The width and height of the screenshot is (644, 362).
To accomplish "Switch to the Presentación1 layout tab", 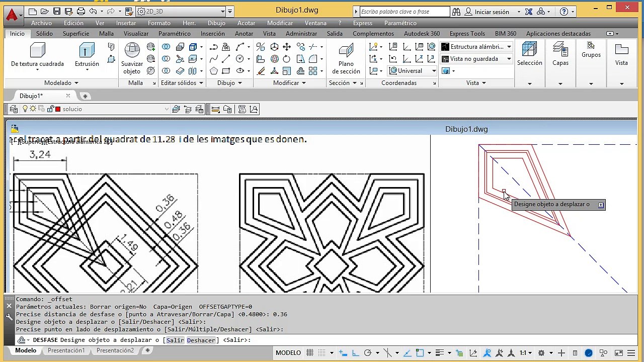I will (66, 350).
